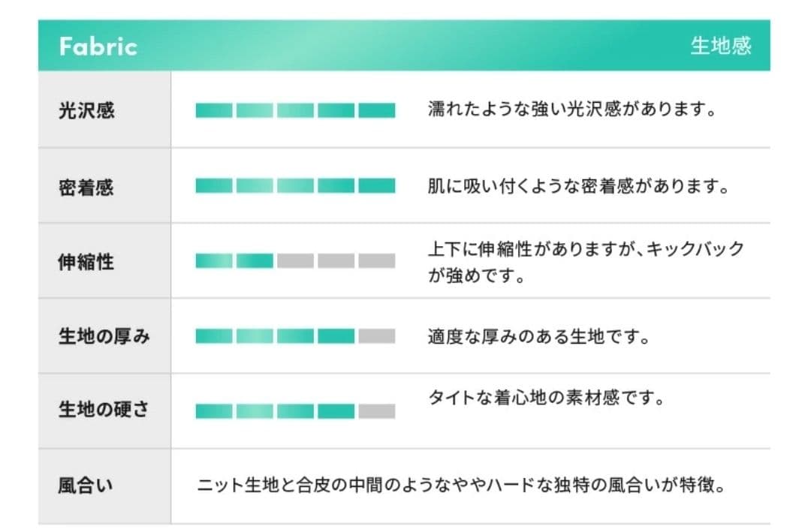811x532 pixels.
Task: Click the 風合い description about ニット生地と合皮
Action: (x=461, y=485)
